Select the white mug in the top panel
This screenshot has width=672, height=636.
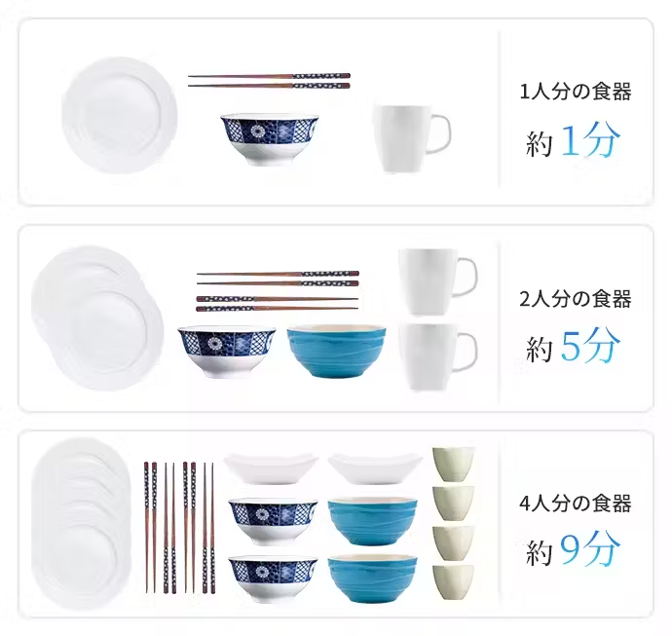[x=411, y=138]
